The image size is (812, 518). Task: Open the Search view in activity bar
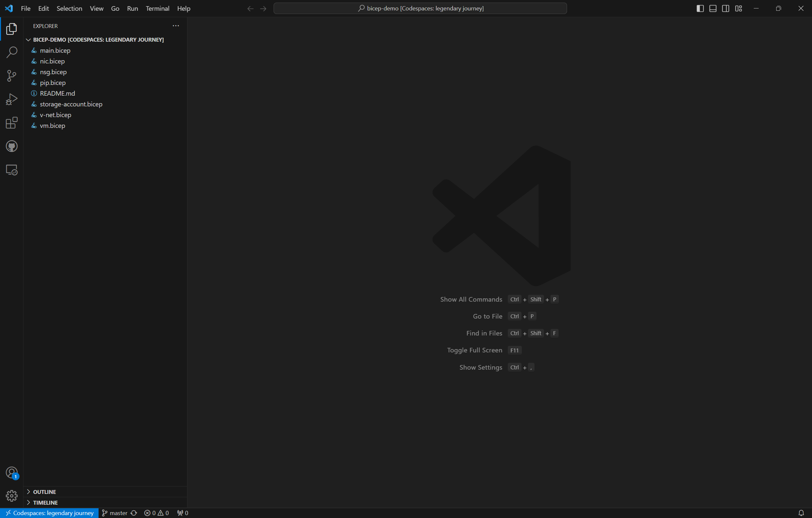point(11,52)
